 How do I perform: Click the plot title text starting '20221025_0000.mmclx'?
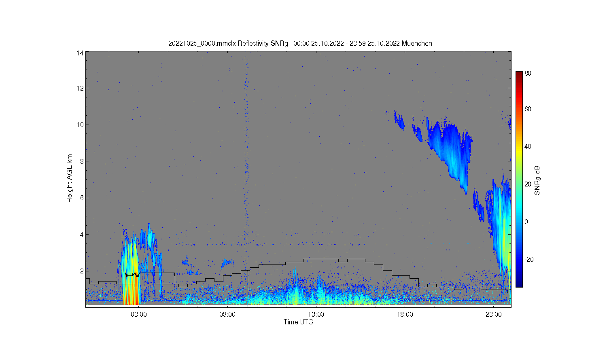[300, 43]
